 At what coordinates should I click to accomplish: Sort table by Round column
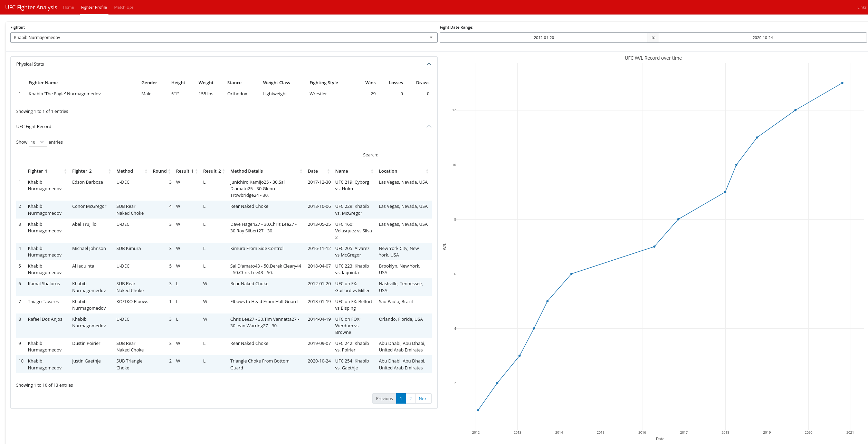coord(162,171)
